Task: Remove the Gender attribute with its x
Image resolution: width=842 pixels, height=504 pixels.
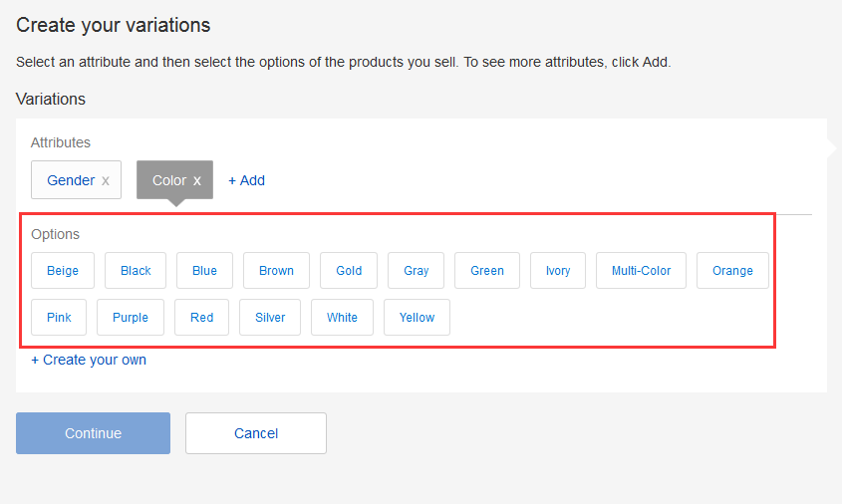Action: 106,180
